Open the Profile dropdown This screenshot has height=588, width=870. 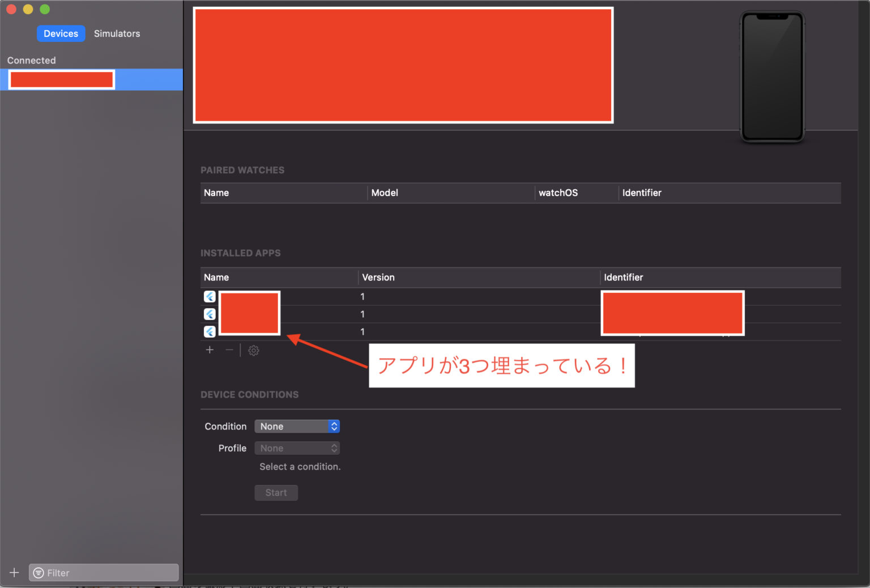[x=293, y=448]
